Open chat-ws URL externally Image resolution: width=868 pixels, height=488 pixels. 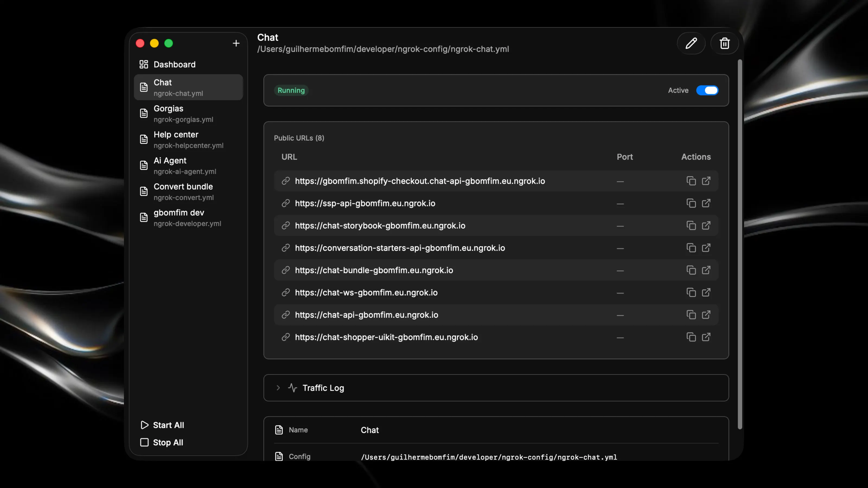706,293
